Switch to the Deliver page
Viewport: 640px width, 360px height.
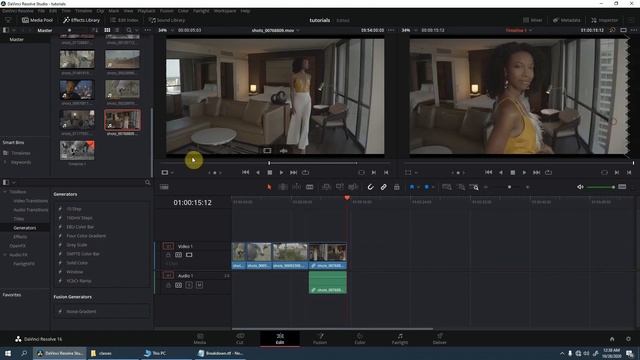pyautogui.click(x=440, y=338)
